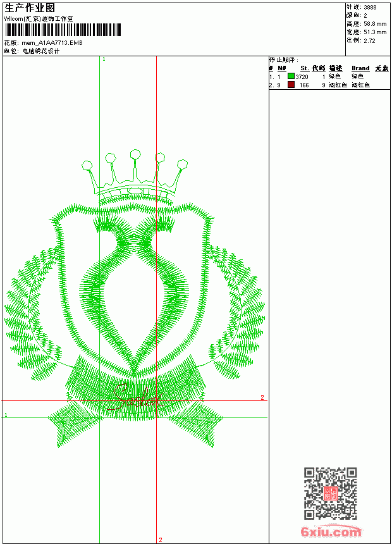Click the stitch count value 3888
This screenshot has height=544, width=392.
[370, 7]
